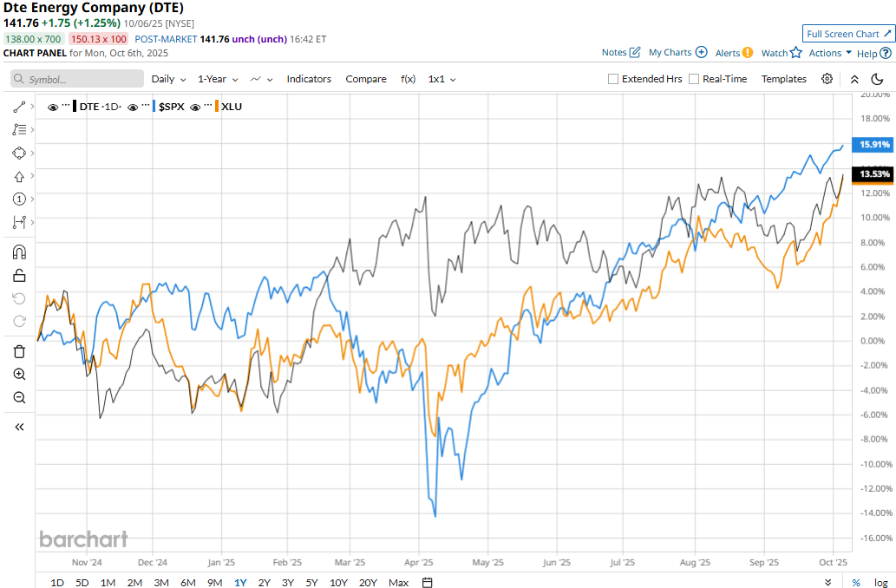Open the Fibonacci tools icon
Image resolution: width=896 pixels, height=588 pixels.
pos(19,130)
